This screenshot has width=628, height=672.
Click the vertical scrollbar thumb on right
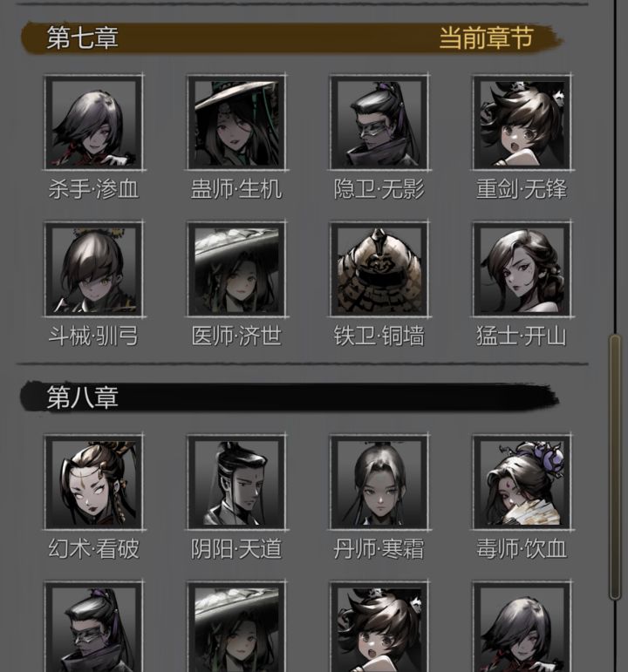tap(615, 467)
